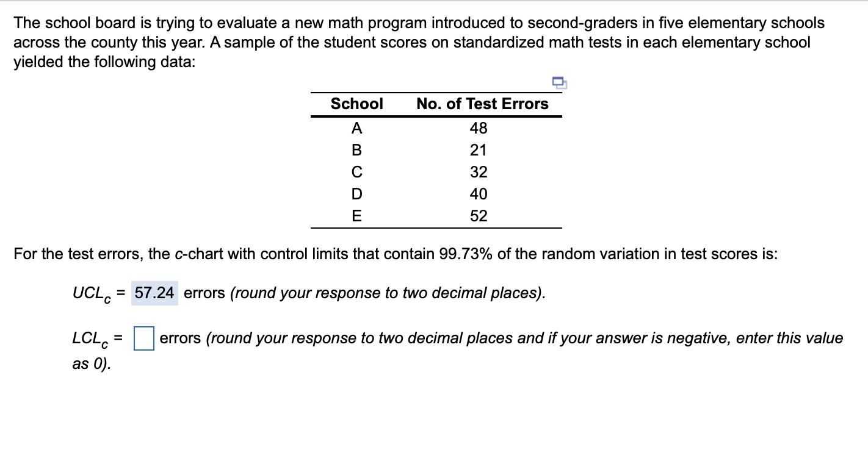Viewport: 868px width, 450px height.
Task: Select School C in the table
Action: (x=356, y=172)
